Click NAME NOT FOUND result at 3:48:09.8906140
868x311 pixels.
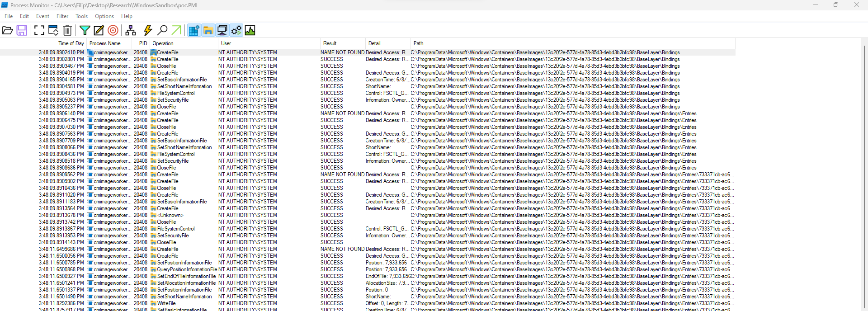tap(342, 113)
